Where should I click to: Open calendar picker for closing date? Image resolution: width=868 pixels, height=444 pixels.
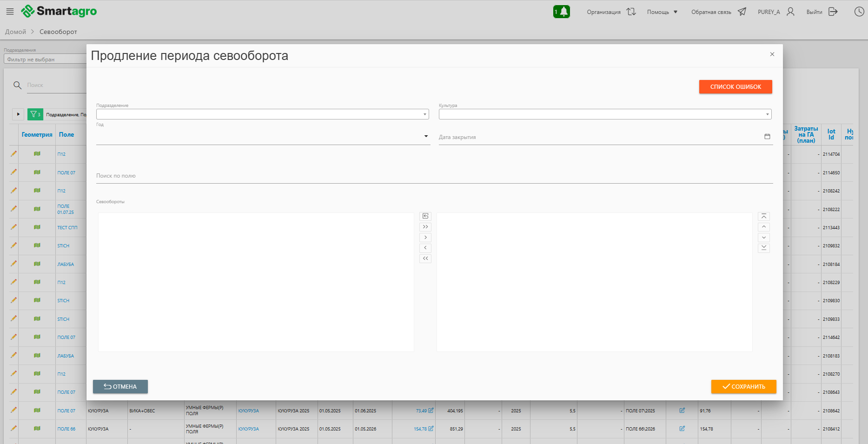pos(767,137)
